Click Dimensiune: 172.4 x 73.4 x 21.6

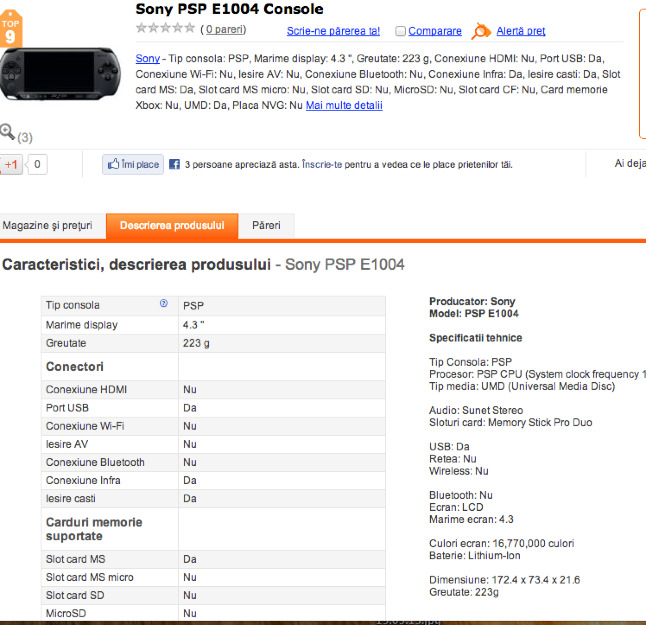point(504,580)
